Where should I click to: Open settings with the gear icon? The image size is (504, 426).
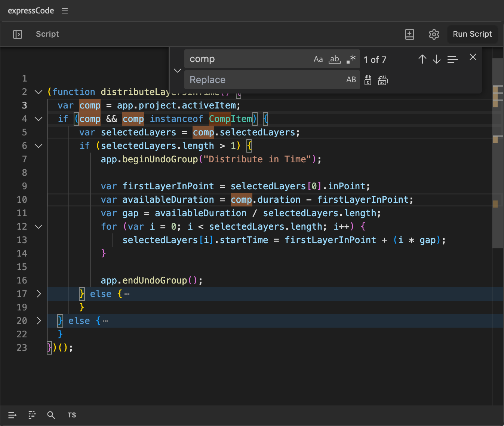(434, 34)
